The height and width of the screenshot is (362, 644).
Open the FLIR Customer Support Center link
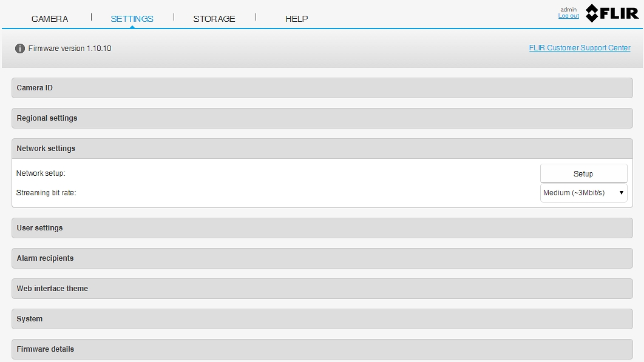[x=580, y=48]
